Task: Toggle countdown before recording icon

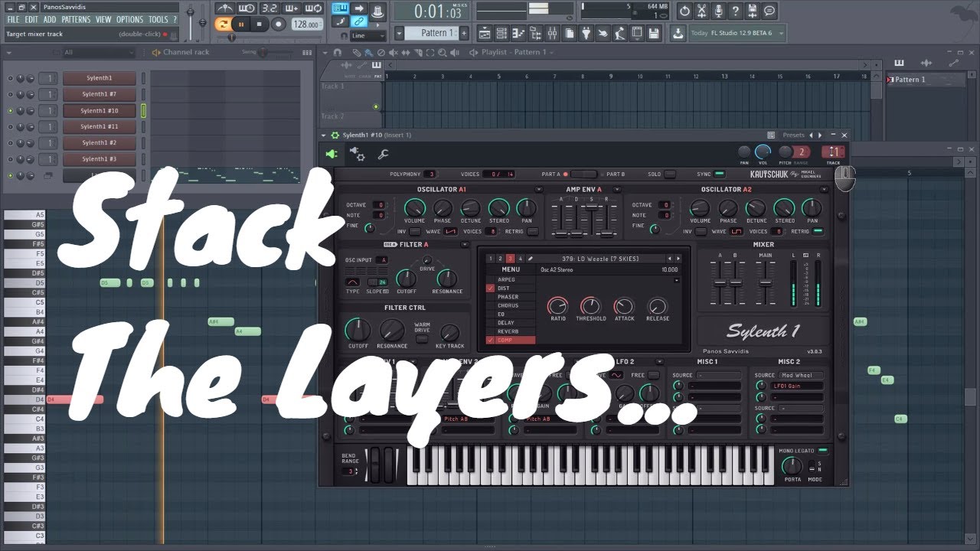Action: pos(269,9)
